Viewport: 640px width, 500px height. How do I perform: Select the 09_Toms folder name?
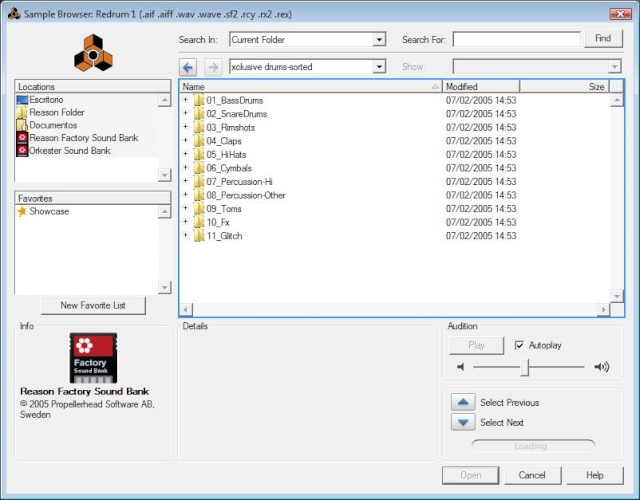click(224, 209)
